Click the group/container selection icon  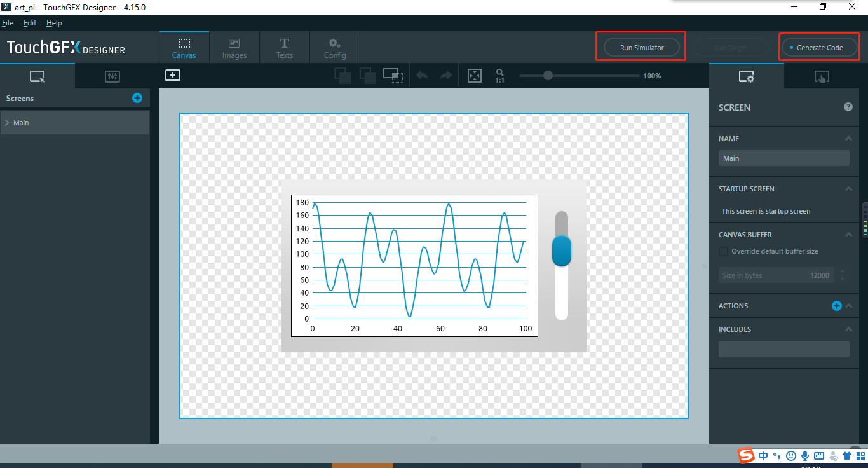click(x=393, y=76)
